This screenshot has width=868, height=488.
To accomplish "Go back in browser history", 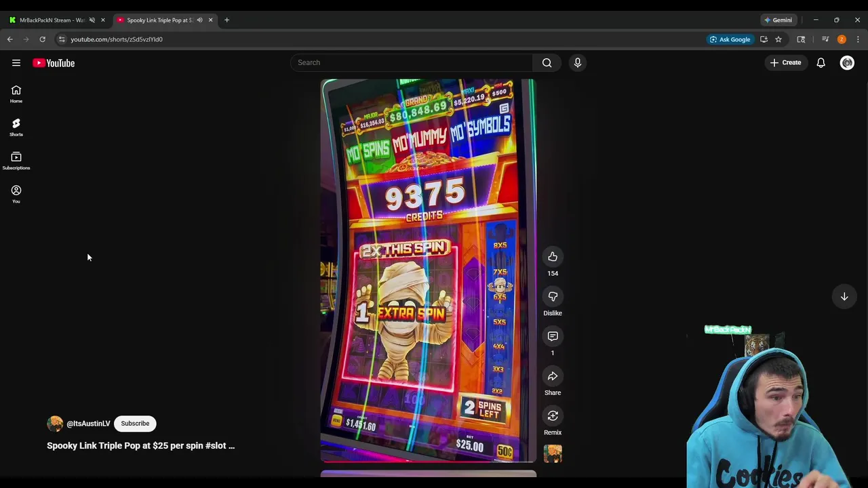I will (10, 39).
